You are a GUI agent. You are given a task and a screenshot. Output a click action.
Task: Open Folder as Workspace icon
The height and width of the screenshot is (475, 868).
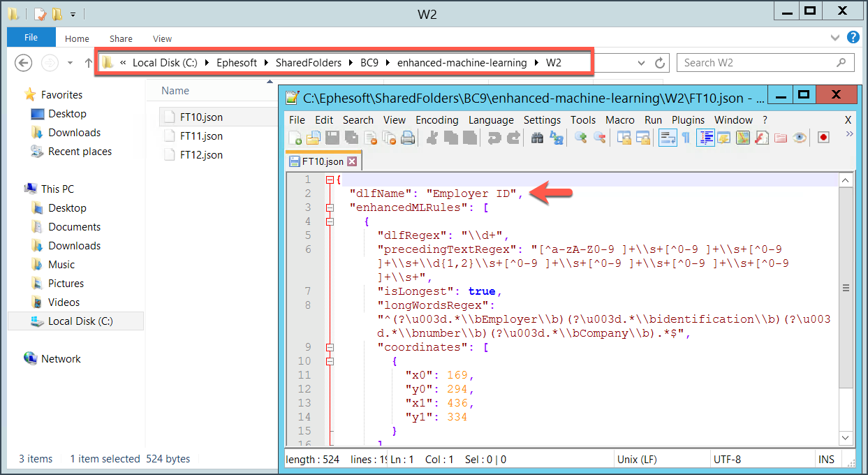[x=781, y=138]
